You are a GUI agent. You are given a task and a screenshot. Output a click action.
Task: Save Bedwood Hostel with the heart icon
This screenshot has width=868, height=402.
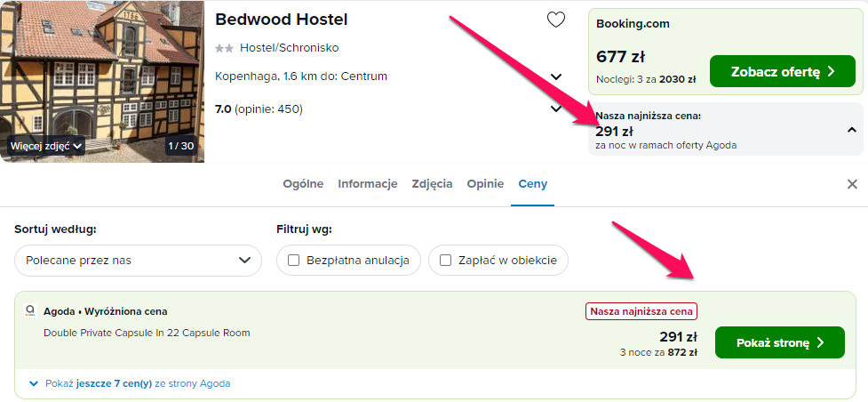(x=556, y=20)
